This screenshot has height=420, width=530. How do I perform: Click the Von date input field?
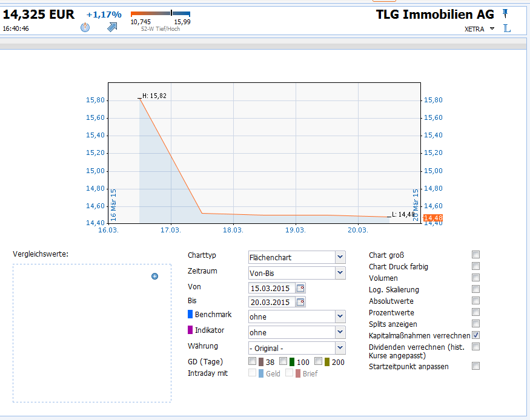[273, 288]
